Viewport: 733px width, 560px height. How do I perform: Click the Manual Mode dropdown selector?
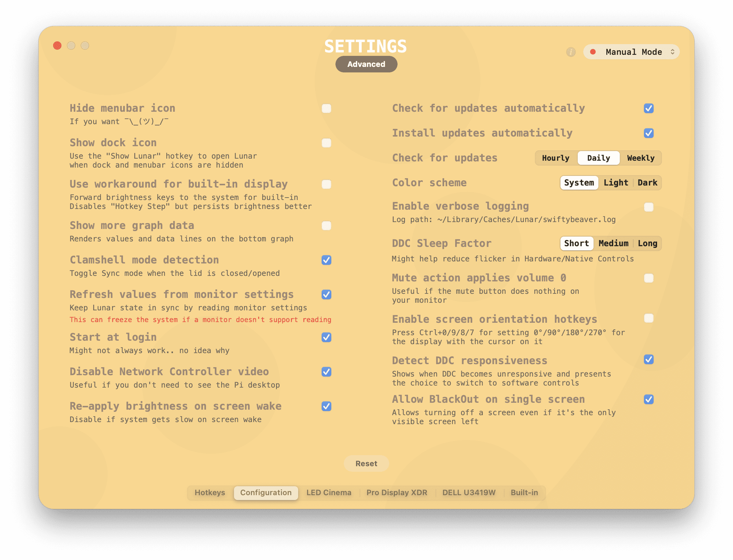631,52
